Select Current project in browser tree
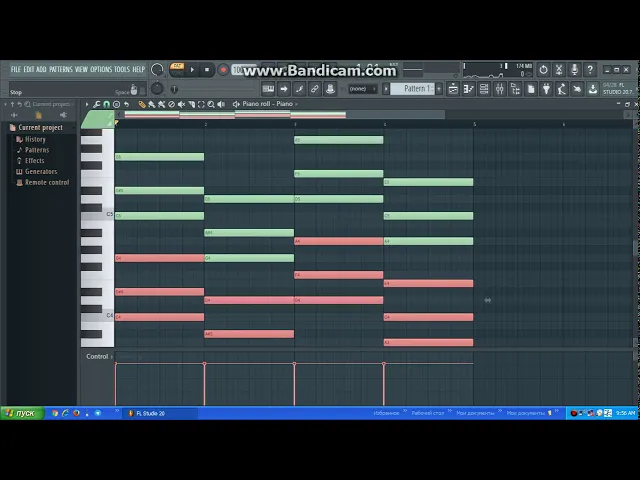This screenshot has height=480, width=640. tap(40, 127)
